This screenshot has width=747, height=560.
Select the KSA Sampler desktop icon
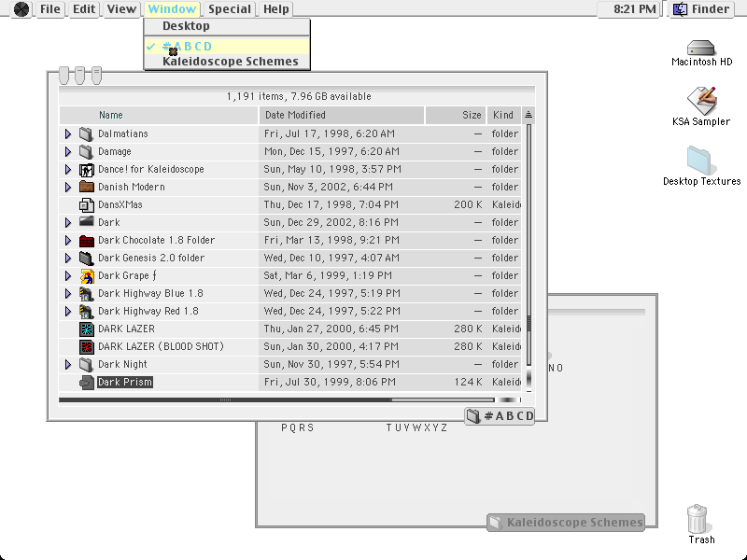701,100
